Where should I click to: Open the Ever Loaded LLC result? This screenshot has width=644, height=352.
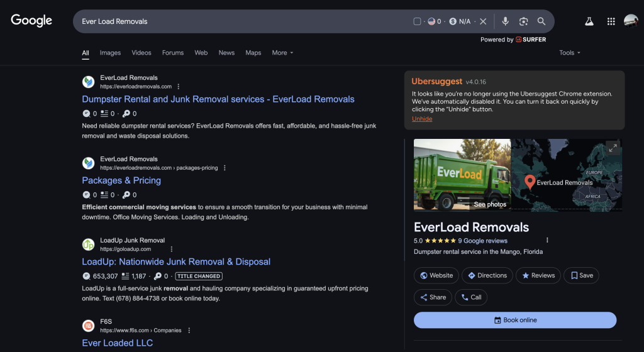[117, 343]
